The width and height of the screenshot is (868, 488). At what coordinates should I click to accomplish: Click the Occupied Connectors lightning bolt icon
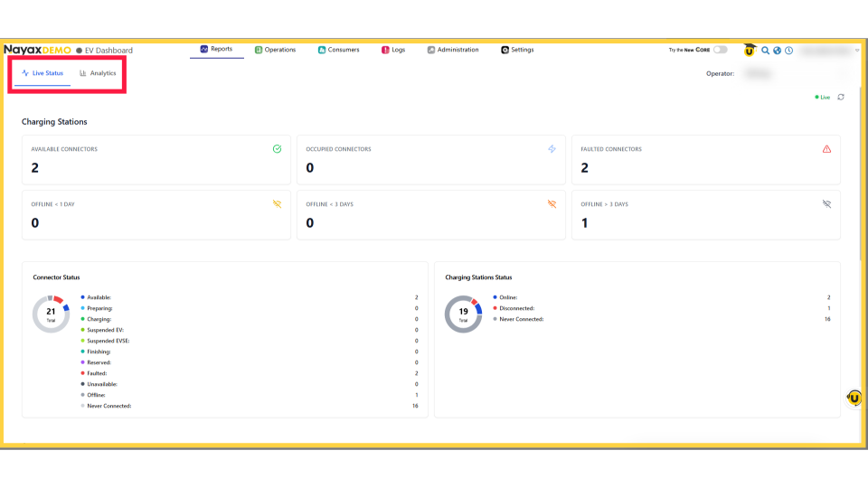(x=552, y=149)
